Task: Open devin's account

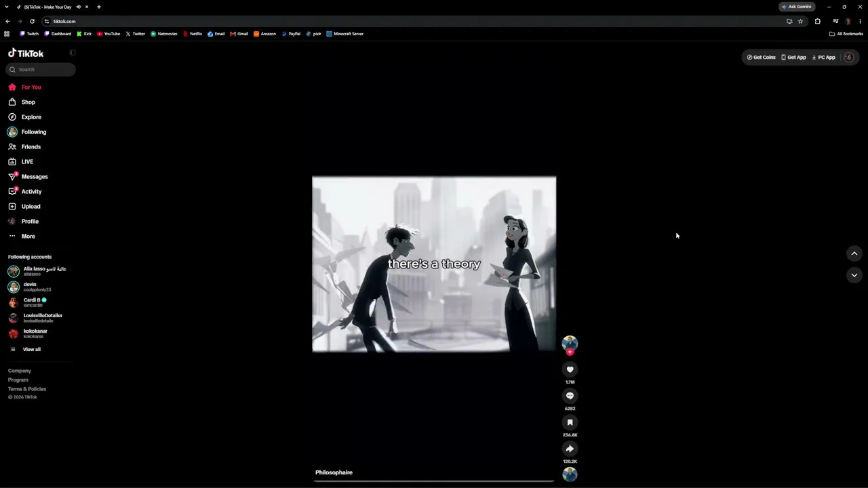Action: click(29, 287)
